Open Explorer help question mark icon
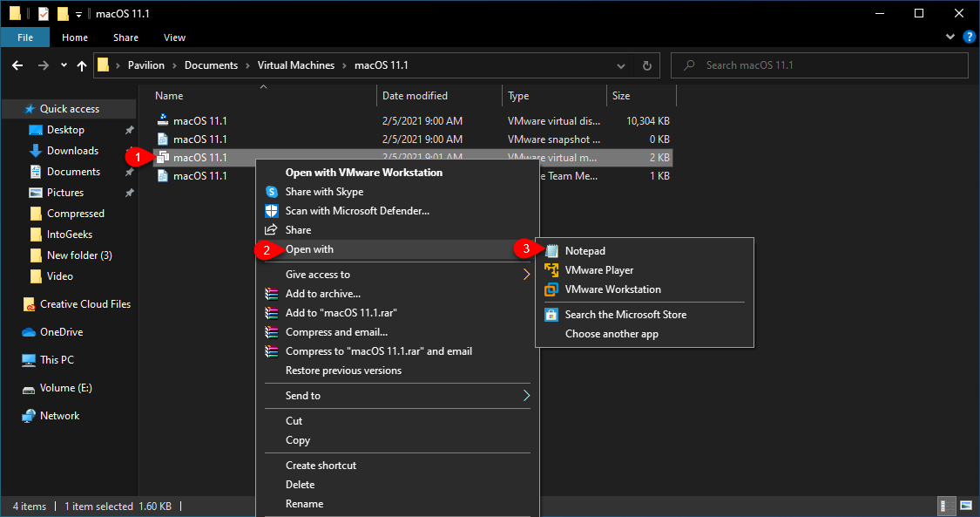The height and width of the screenshot is (517, 980). point(969,37)
